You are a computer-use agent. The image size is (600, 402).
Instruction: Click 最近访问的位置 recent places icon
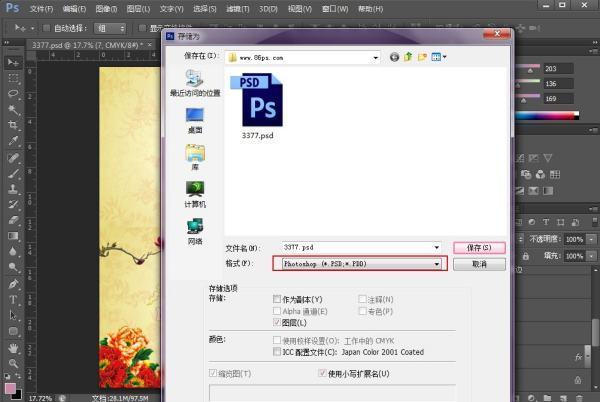[x=195, y=80]
